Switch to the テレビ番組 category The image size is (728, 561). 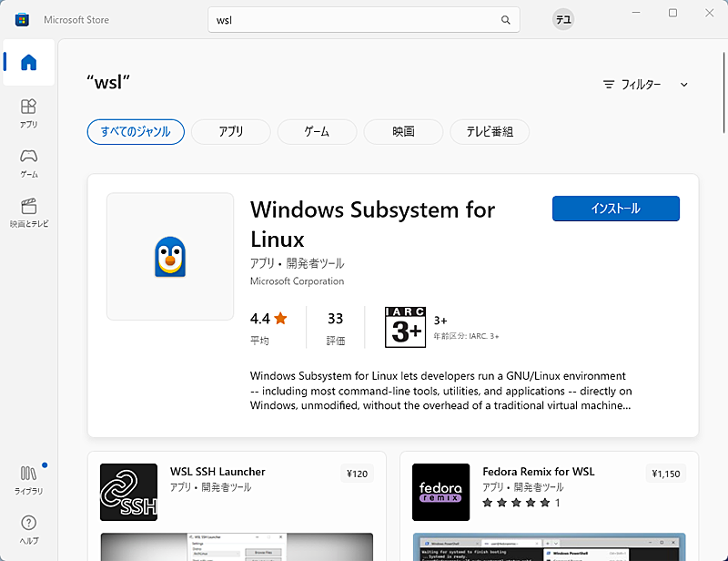click(492, 131)
